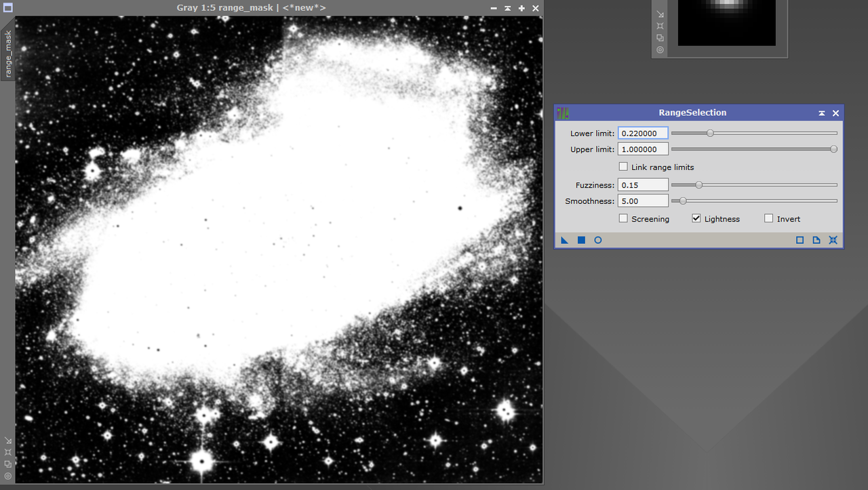Click the New Instance triangle in RangeSelection

coord(564,240)
